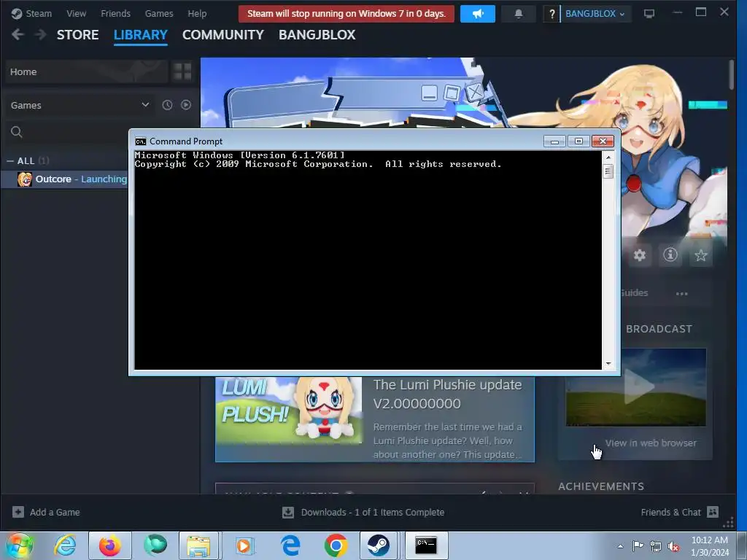This screenshot has height=560, width=747.
Task: Open Firefox from the taskbar
Action: tap(110, 545)
